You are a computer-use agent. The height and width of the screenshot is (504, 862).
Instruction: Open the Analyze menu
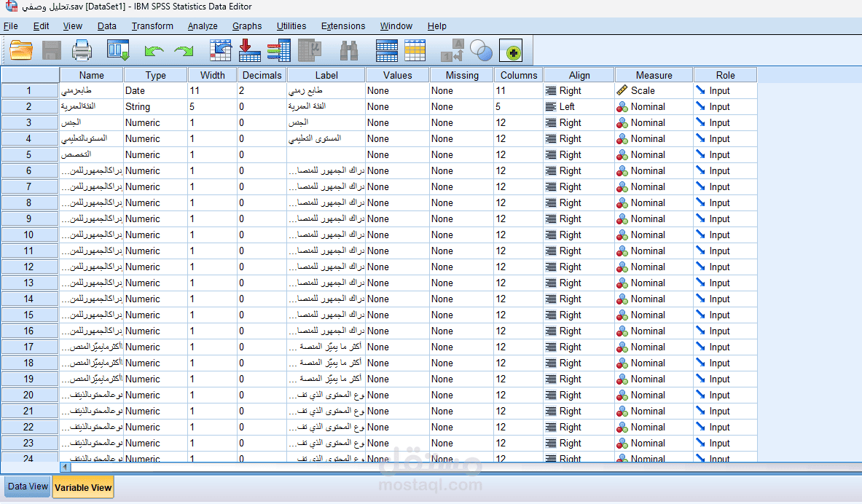pyautogui.click(x=203, y=25)
